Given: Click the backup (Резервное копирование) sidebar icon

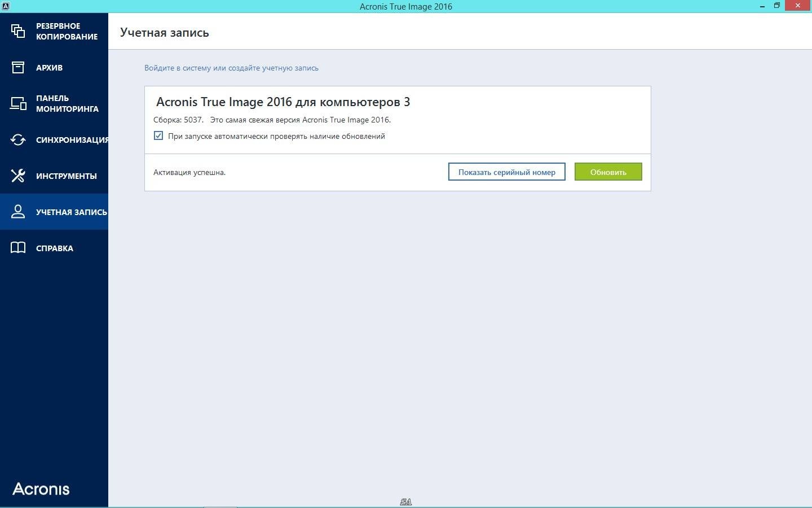Looking at the screenshot, I should tap(18, 31).
